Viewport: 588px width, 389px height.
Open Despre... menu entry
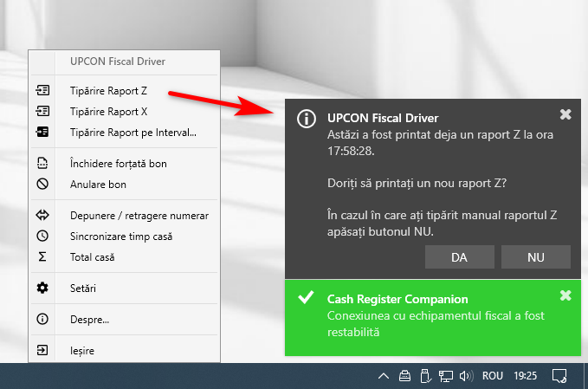tap(124, 319)
